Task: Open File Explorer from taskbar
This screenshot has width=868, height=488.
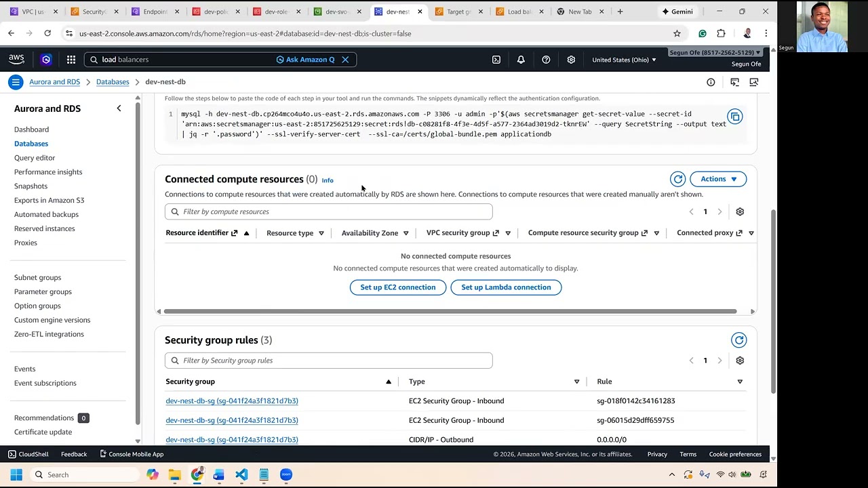Action: (174, 474)
